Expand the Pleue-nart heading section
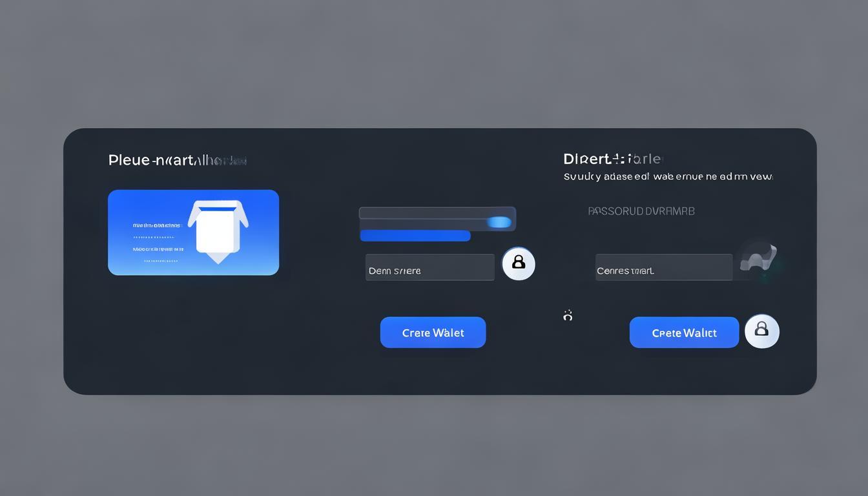 pos(176,160)
